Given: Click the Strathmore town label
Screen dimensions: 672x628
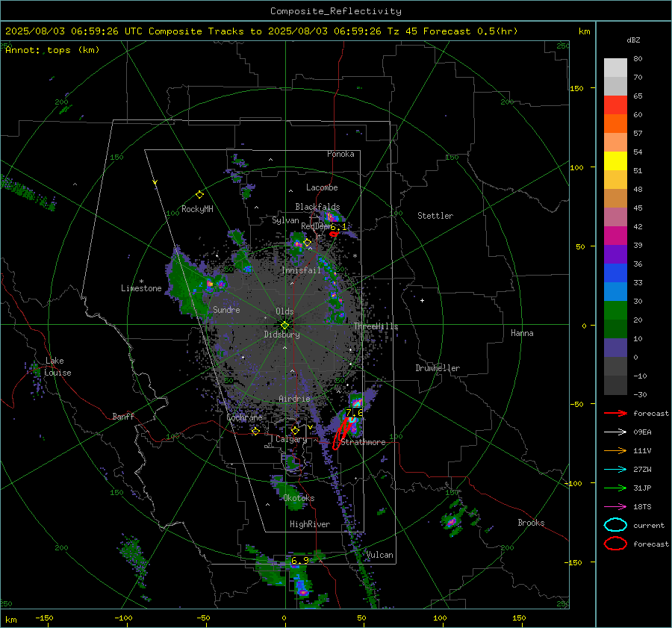Looking at the screenshot, I should pyautogui.click(x=363, y=442).
